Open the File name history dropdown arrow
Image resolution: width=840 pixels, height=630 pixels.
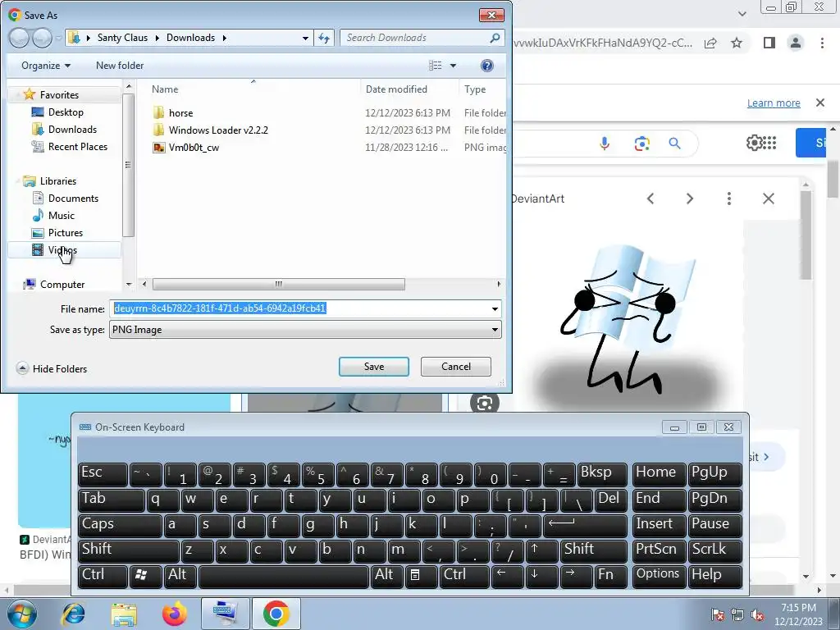(x=495, y=308)
